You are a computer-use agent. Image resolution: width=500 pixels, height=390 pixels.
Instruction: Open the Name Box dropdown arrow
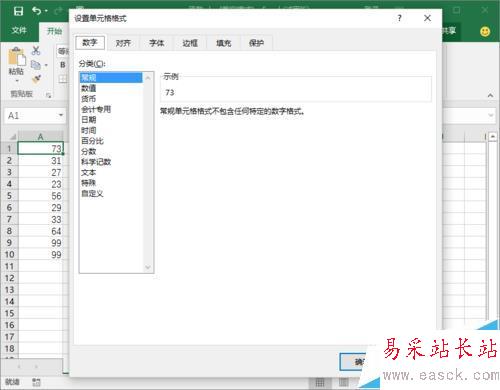(x=61, y=115)
